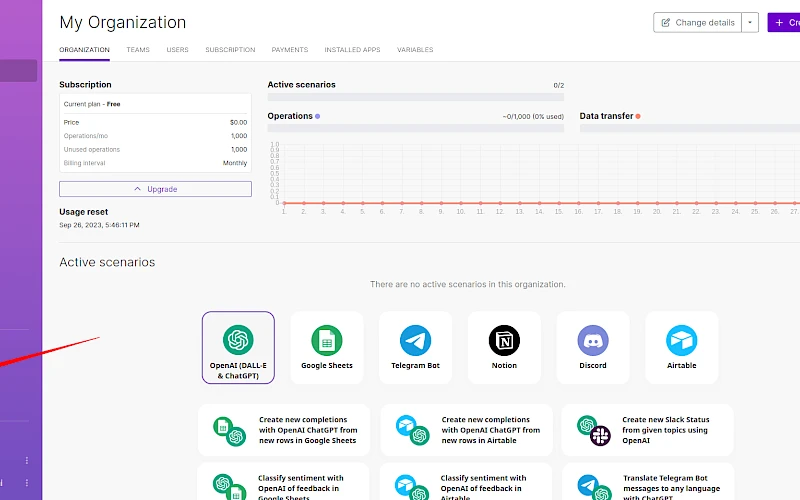
Task: Open upper three-dots menu in sidebar
Action: point(27,461)
